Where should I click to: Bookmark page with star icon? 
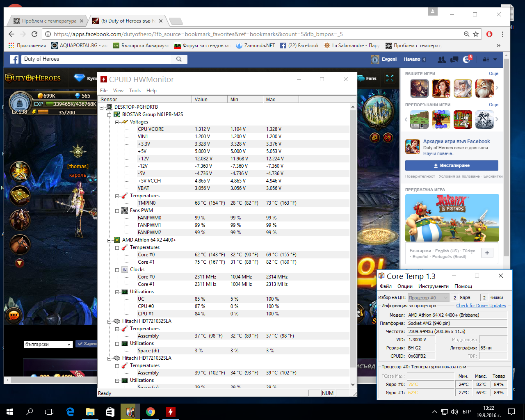click(476, 34)
